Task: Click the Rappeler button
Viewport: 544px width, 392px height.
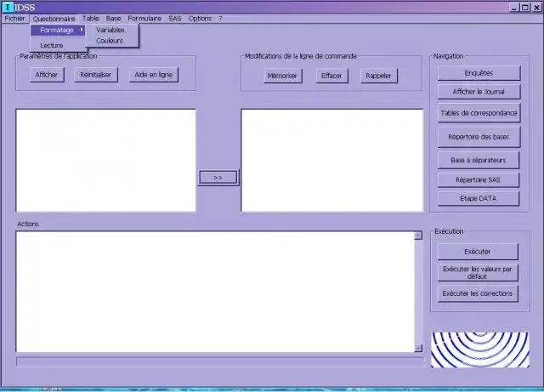Action: click(x=378, y=76)
